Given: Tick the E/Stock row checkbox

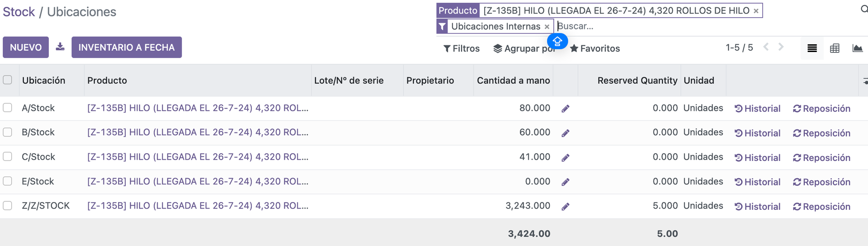Looking at the screenshot, I should pos(8,181).
